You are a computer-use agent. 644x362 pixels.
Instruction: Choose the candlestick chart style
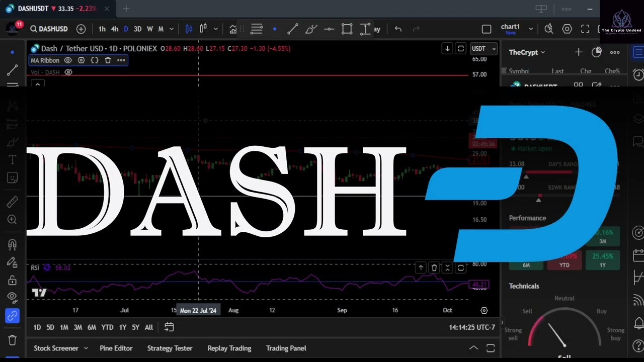point(189,29)
